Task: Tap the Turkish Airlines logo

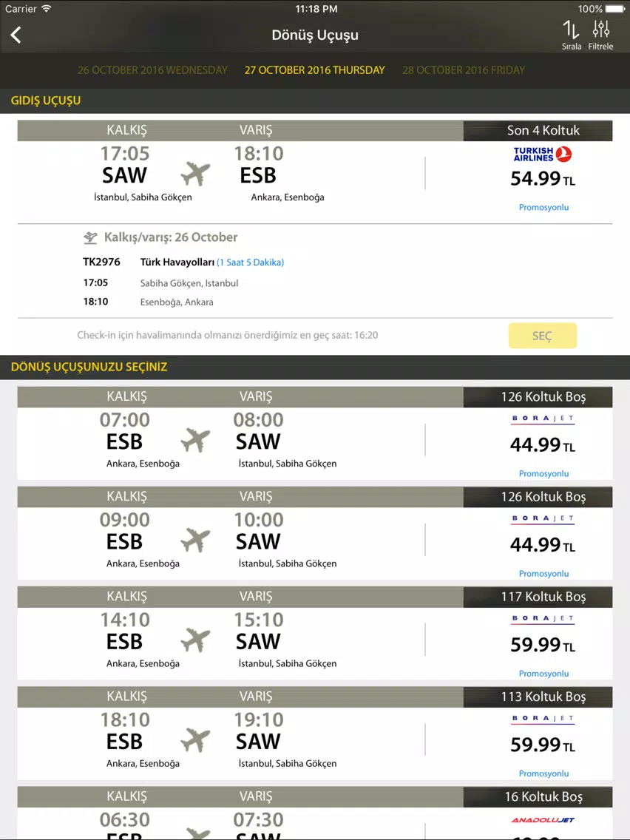Action: point(543,155)
